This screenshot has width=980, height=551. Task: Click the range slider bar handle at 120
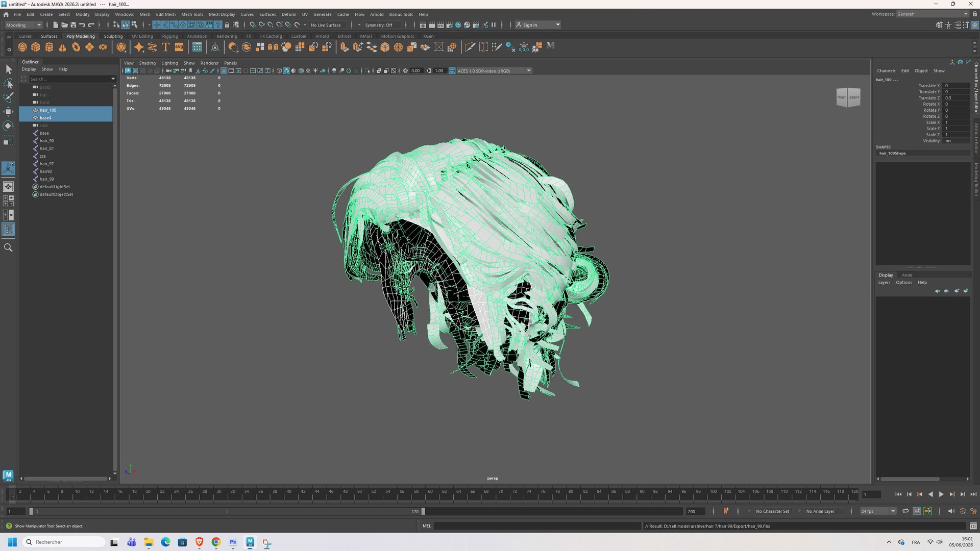tap(423, 511)
